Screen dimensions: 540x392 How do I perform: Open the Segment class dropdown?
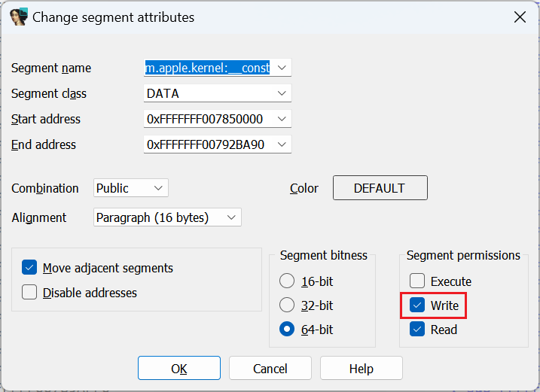pos(282,93)
